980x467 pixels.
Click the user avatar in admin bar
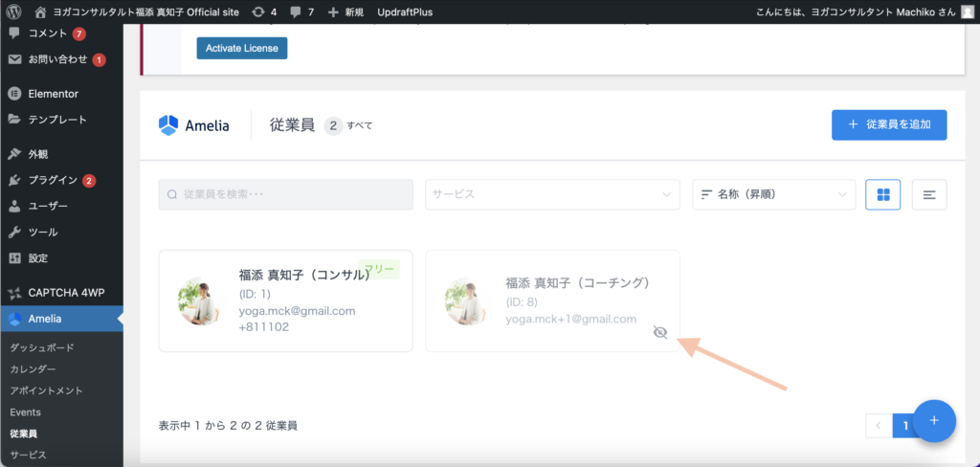pyautogui.click(x=968, y=12)
